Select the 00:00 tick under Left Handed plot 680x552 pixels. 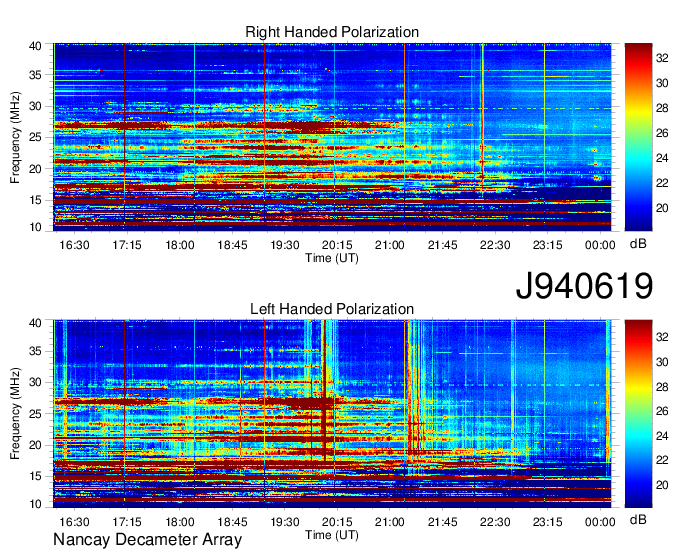pos(600,522)
